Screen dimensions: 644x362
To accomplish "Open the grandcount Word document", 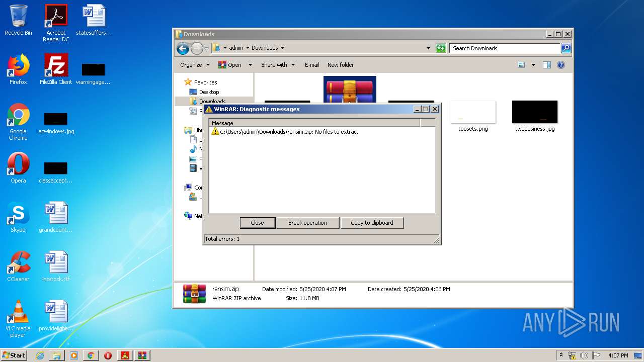I will (56, 217).
